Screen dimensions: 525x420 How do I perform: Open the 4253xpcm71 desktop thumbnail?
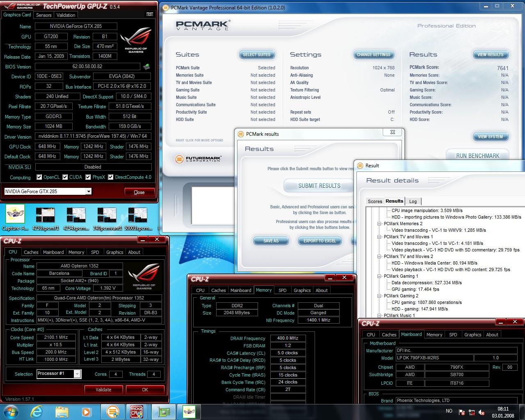pos(46,218)
